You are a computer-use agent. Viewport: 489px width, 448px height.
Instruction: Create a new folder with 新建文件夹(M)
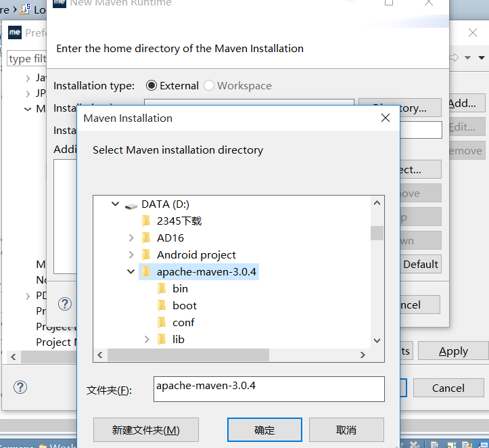145,430
